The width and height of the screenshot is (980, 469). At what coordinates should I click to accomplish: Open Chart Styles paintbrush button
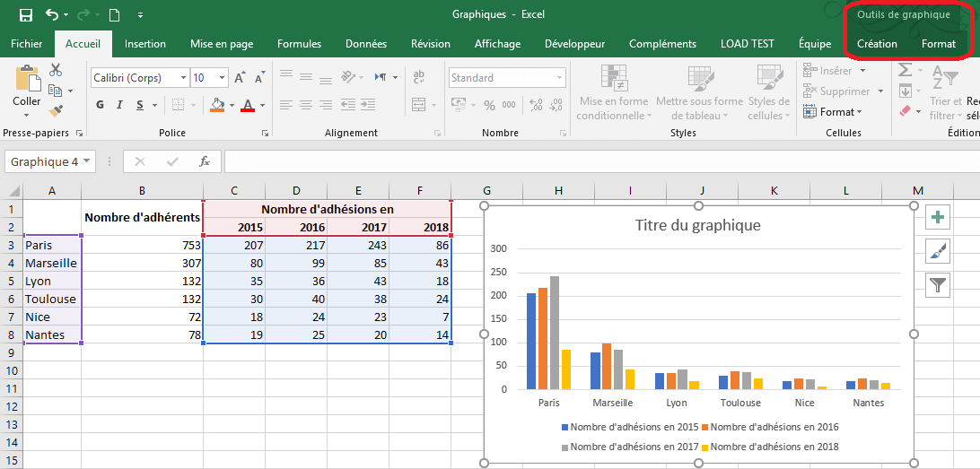(x=938, y=252)
